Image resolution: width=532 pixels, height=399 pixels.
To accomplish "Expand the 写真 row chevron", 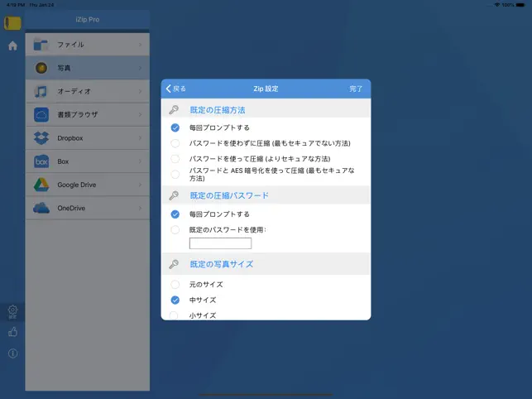I will click(x=140, y=68).
